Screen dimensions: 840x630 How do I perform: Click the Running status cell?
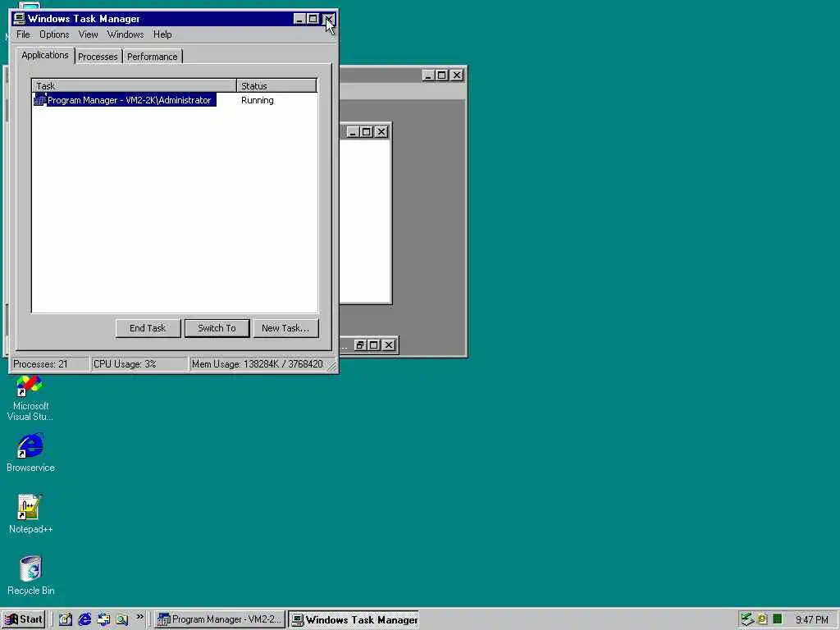point(257,100)
